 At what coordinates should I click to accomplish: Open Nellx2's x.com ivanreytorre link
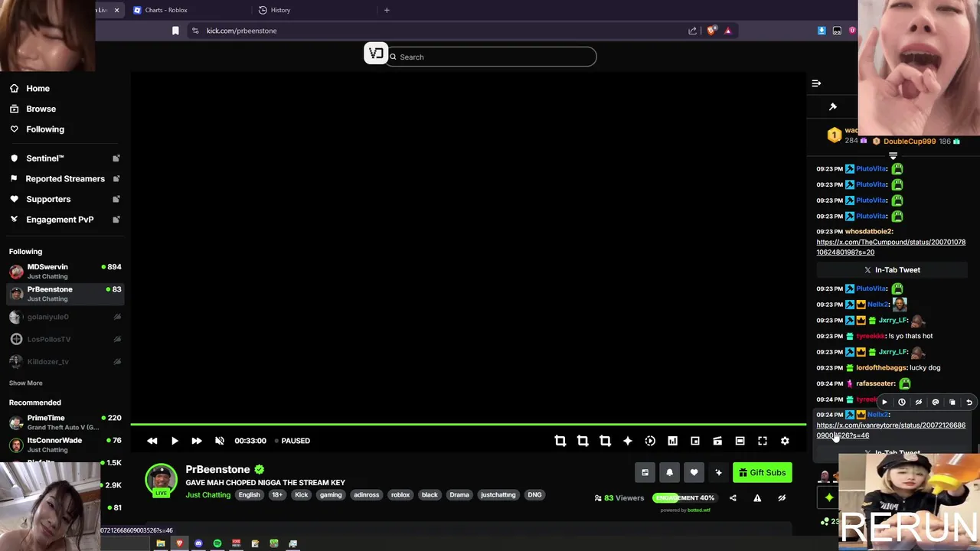[891, 430]
